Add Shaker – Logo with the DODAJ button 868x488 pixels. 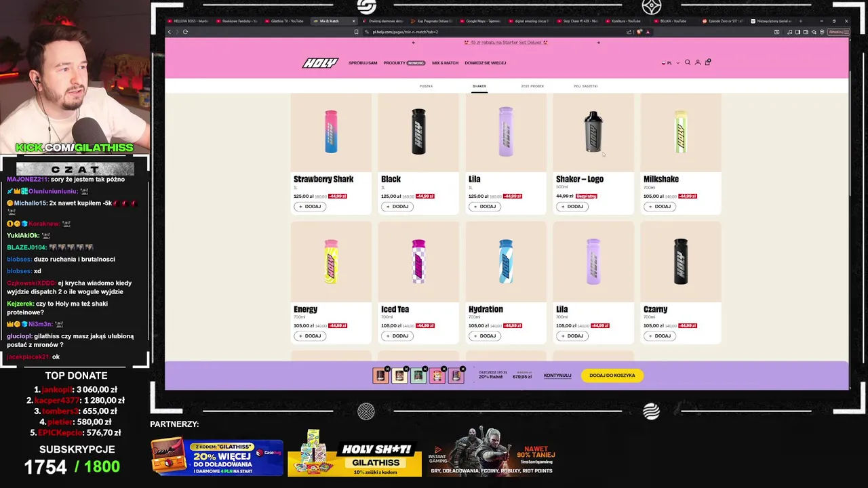tap(572, 207)
